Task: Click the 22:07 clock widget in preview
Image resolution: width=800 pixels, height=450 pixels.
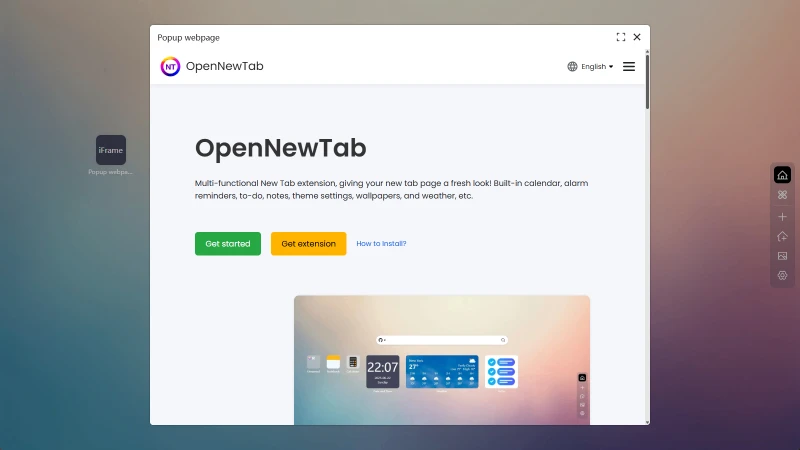Action: [383, 371]
